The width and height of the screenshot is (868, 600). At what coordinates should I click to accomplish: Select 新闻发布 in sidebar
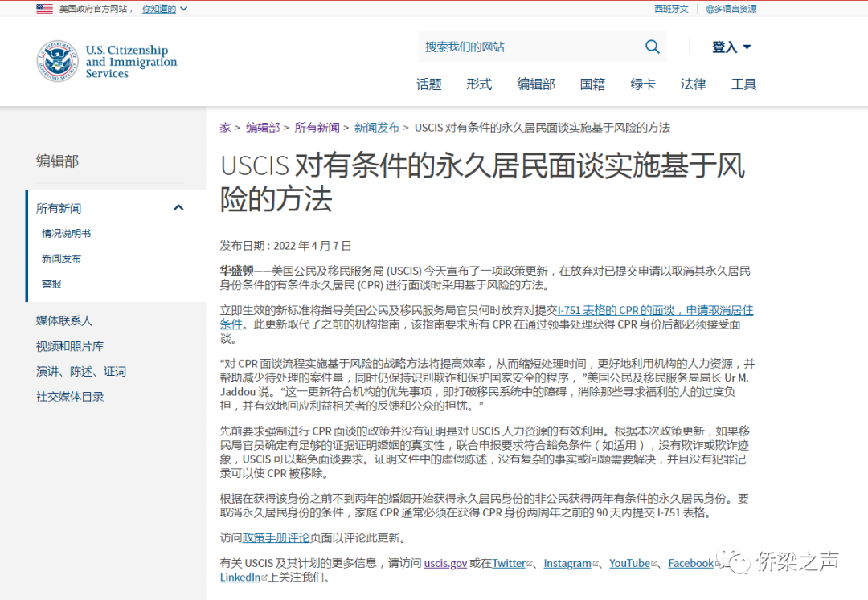tap(61, 259)
